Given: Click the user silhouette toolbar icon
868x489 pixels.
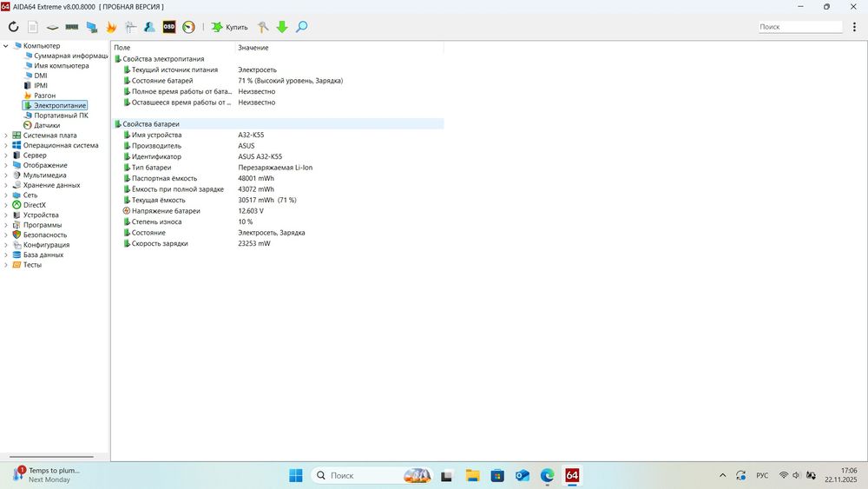Looking at the screenshot, I should [149, 27].
